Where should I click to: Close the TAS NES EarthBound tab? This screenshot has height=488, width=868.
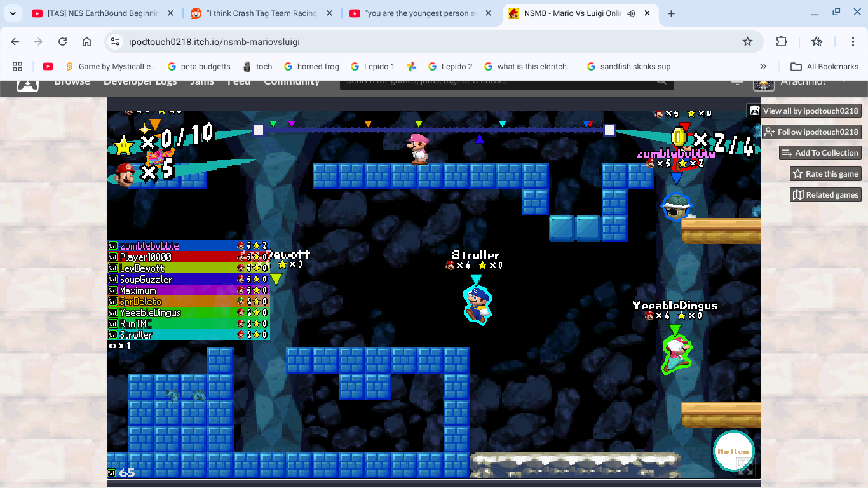pyautogui.click(x=172, y=13)
